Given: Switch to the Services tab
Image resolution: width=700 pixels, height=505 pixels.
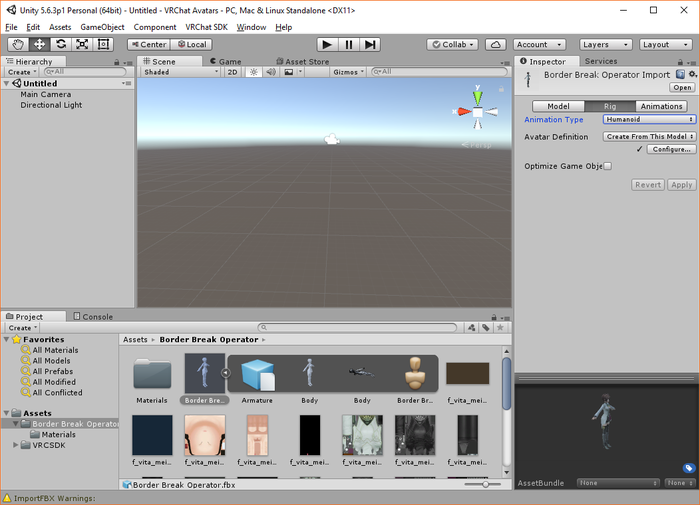Looking at the screenshot, I should [x=601, y=61].
